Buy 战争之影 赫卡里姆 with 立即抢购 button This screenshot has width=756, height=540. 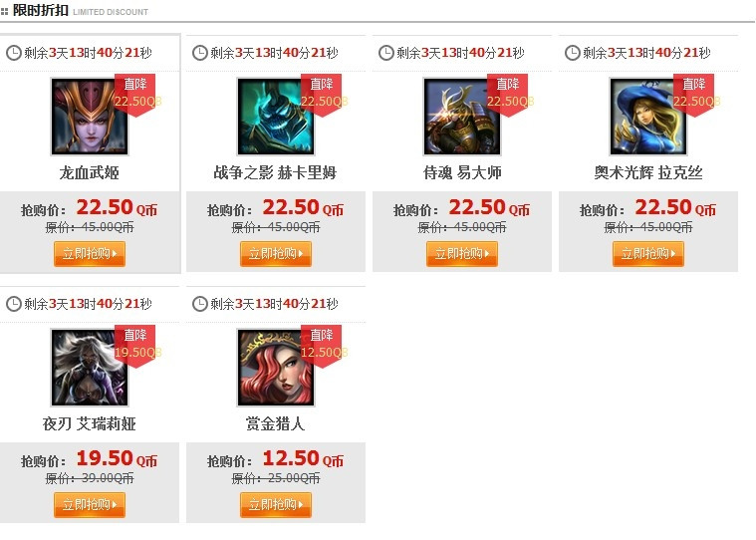click(276, 254)
